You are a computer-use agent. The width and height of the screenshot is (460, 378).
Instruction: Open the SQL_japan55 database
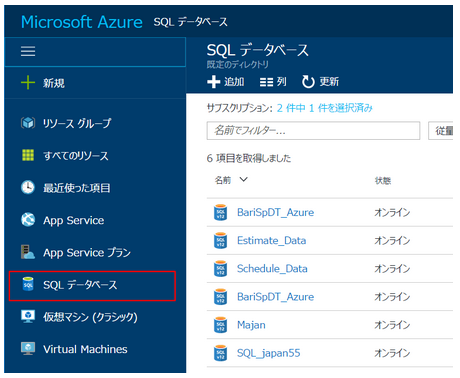point(268,353)
